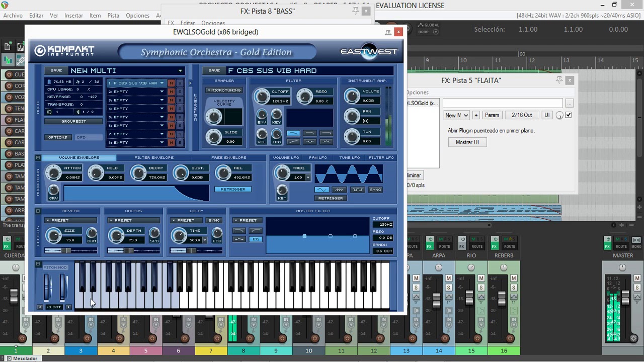Save the multi with the Save button

coord(56,70)
